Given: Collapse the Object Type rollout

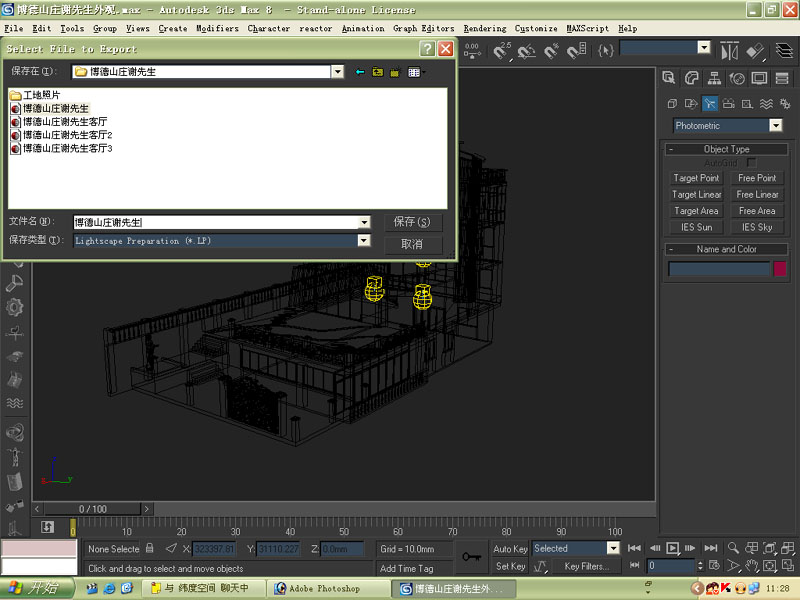Looking at the screenshot, I should point(727,149).
